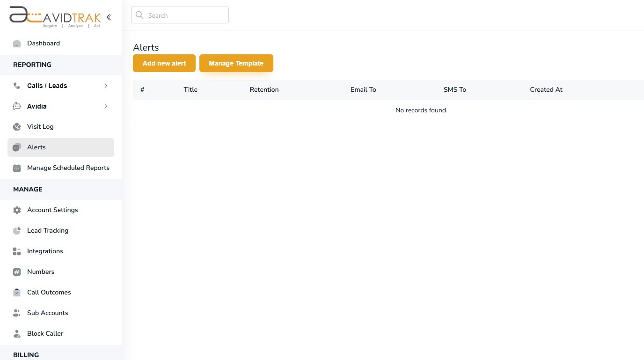
Task: Select Alerts in the sidebar
Action: pos(61,147)
